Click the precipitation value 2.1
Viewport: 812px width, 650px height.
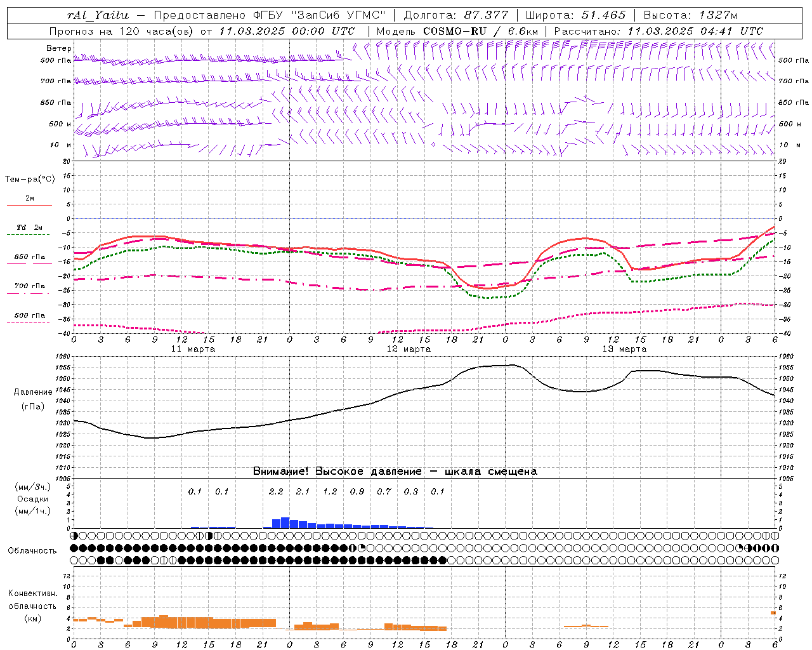[x=303, y=491]
